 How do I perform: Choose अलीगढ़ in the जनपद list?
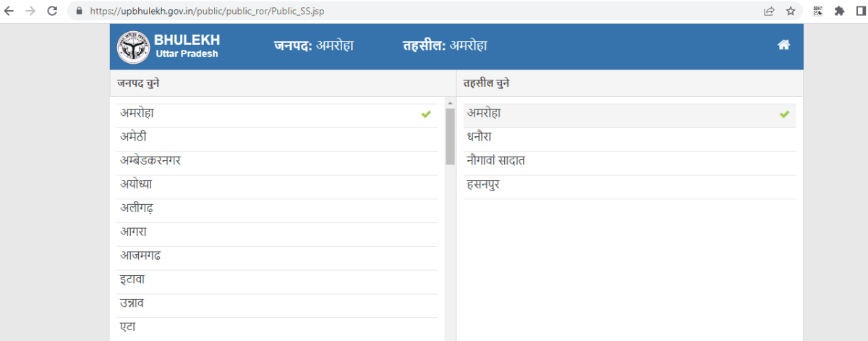click(x=278, y=209)
